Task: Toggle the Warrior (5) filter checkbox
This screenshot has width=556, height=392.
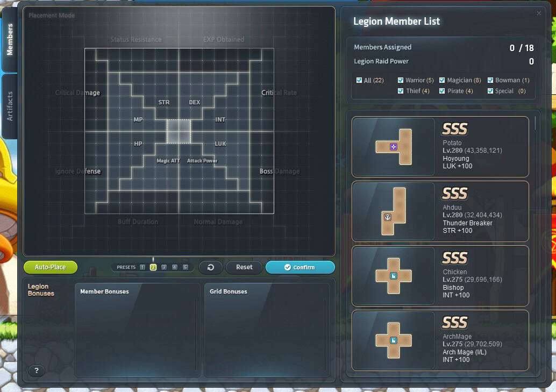Action: (401, 80)
